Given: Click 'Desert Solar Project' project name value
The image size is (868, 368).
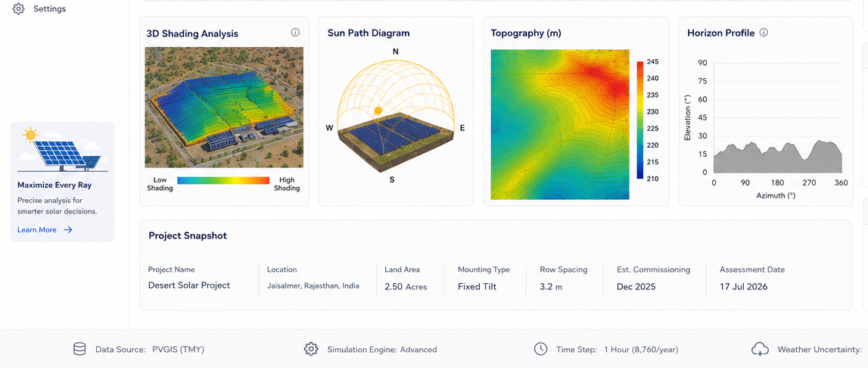Looking at the screenshot, I should coord(188,285).
